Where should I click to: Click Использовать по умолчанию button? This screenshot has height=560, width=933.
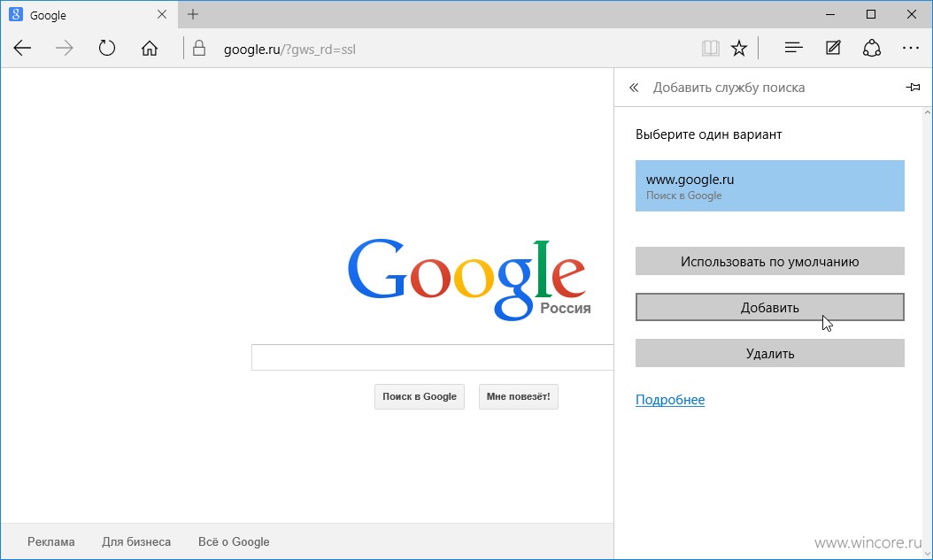point(769,261)
